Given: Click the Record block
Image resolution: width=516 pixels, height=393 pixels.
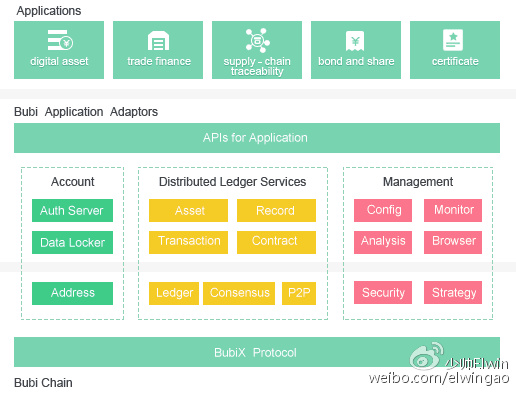Looking at the screenshot, I should (x=276, y=210).
